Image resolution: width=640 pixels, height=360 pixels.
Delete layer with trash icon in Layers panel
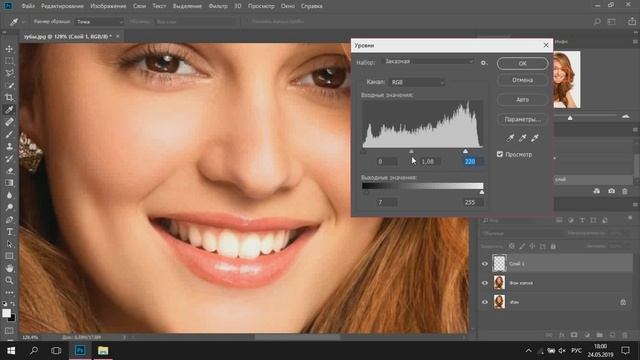tap(625, 335)
